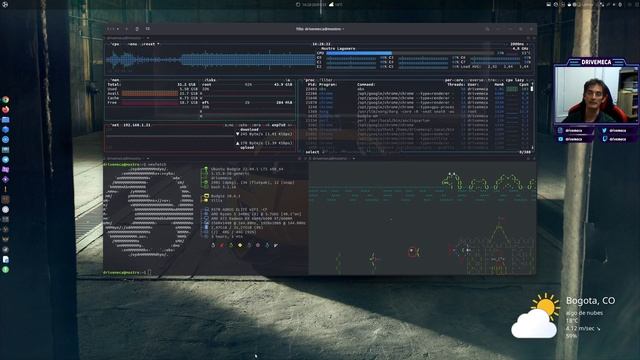This screenshot has height=360, width=640.
Task: Click the Bogota, CO weather widget title
Action: click(x=590, y=300)
